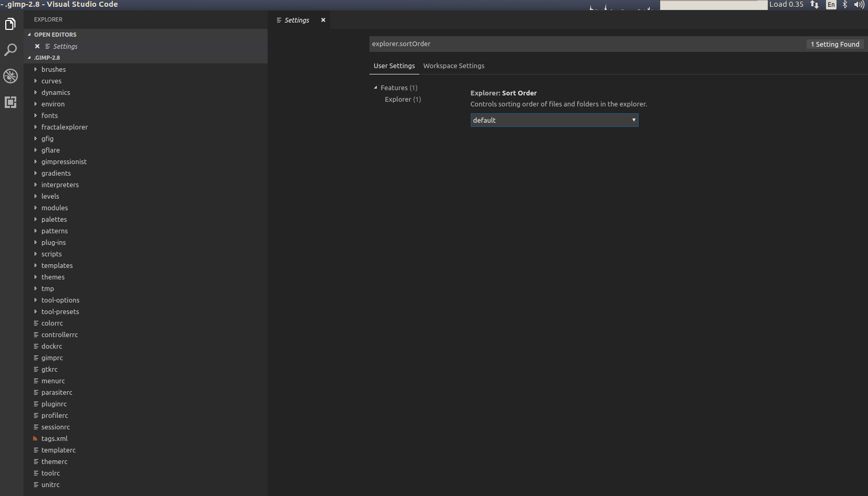Click the Load 0.35 system monitor indicator

(786, 4)
